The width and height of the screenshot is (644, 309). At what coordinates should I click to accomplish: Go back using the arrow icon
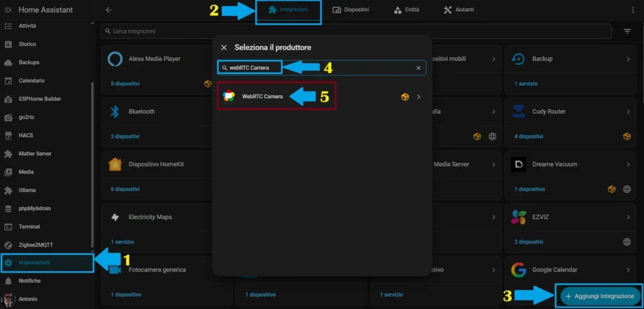109,10
